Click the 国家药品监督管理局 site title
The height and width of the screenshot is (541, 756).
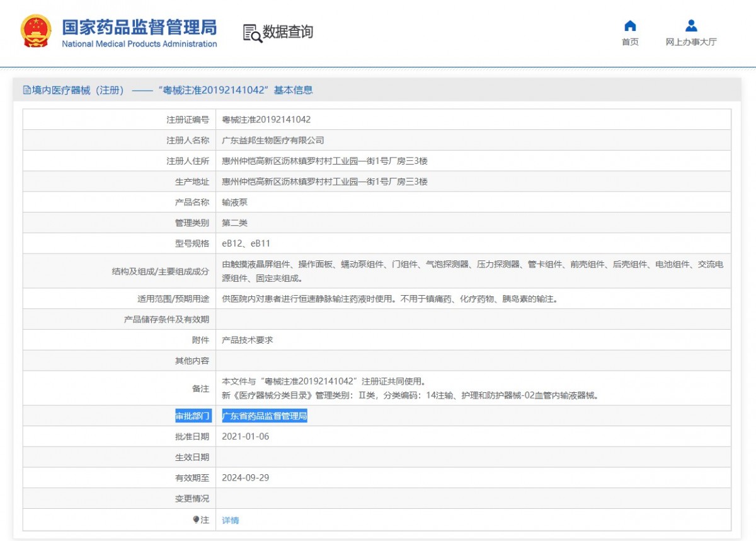[x=139, y=27]
